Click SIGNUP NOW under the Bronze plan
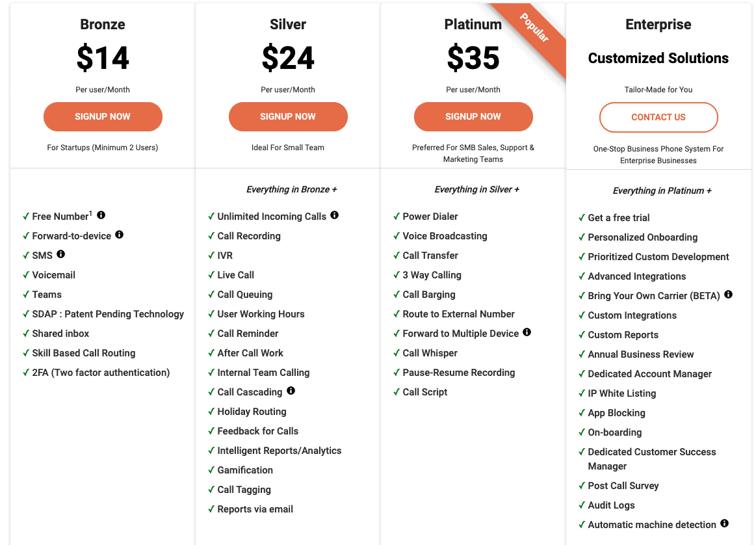756x545 pixels. (103, 117)
